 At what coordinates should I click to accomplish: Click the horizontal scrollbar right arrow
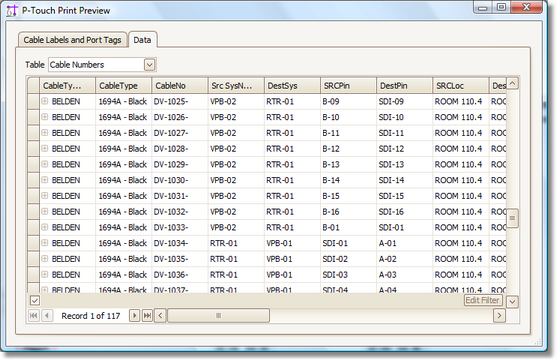point(499,316)
